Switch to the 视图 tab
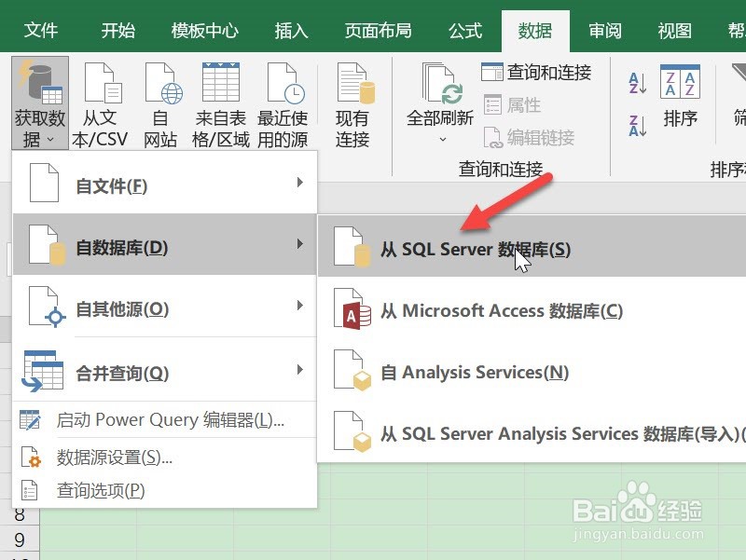 pyautogui.click(x=674, y=31)
